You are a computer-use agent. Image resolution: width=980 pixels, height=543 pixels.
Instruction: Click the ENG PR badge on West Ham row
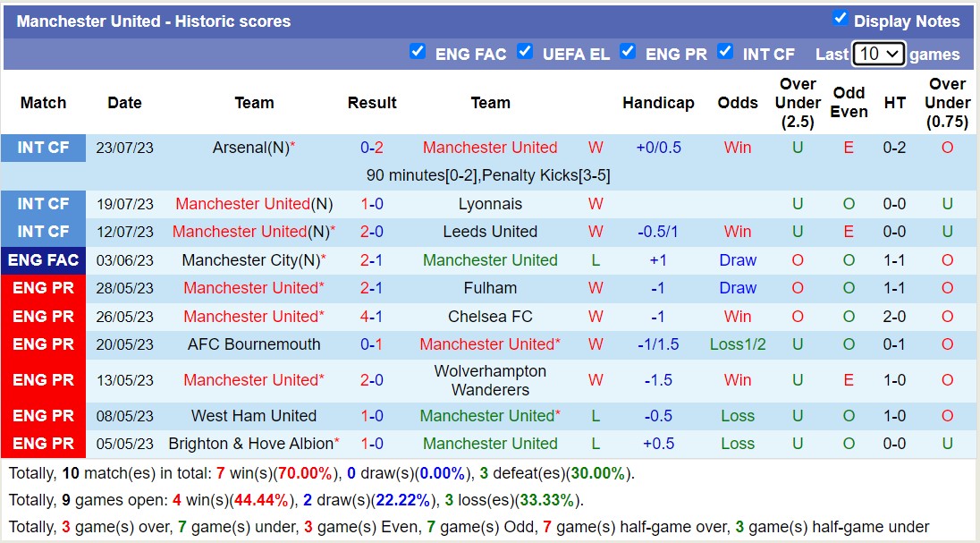point(43,416)
